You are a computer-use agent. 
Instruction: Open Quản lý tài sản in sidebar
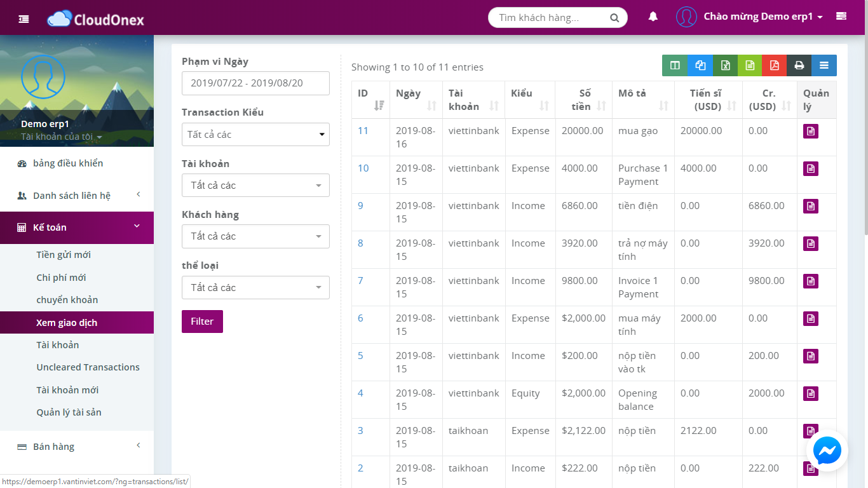coord(69,412)
